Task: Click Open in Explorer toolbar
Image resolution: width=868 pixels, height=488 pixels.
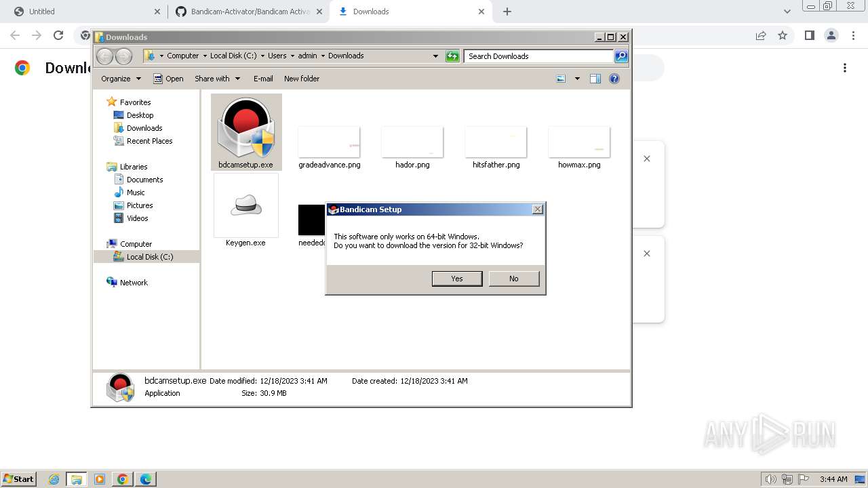Action: coord(168,79)
